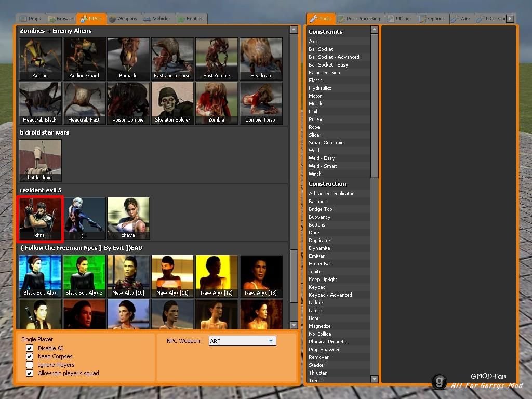Toggle Allow join player's squad

30,373
